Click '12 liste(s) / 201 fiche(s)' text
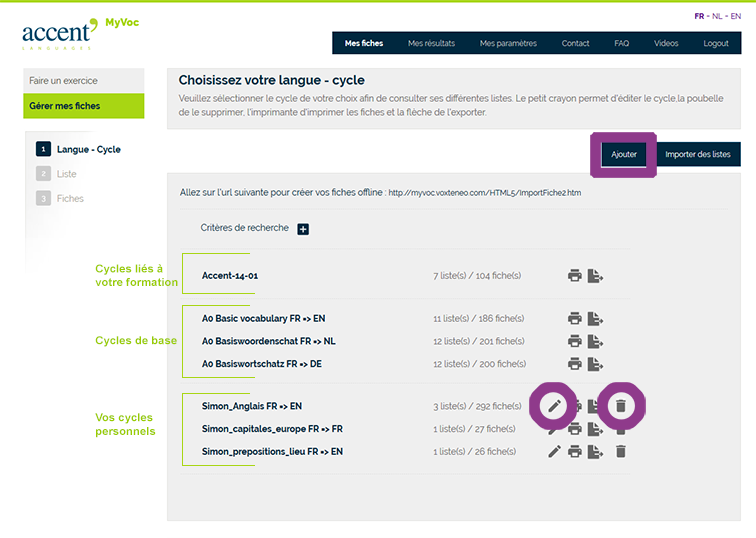Viewport: 756px width, 538px height. coord(479,341)
